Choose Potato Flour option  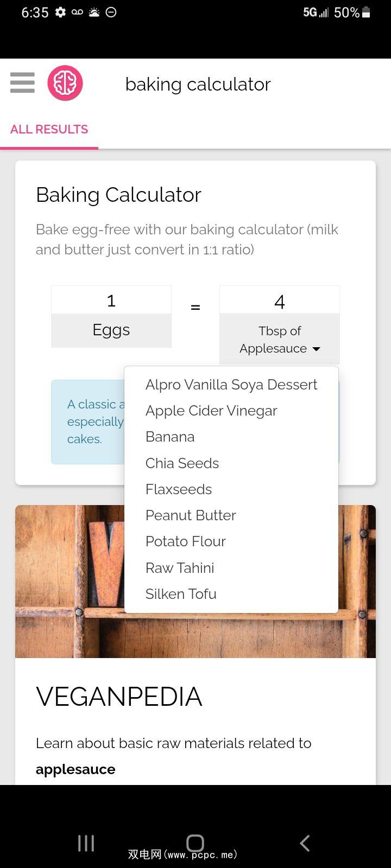pos(185,541)
